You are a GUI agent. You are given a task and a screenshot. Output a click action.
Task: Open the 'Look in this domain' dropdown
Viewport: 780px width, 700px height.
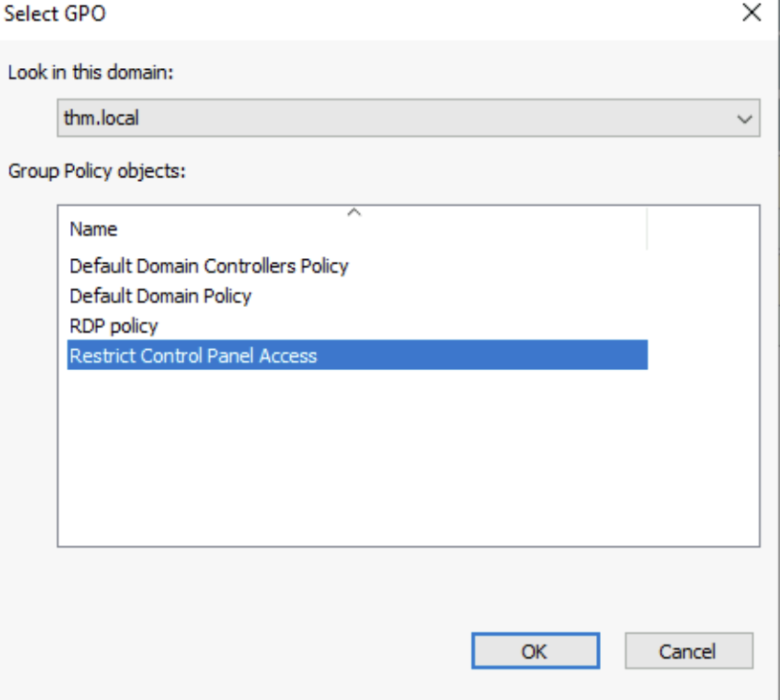coord(408,118)
